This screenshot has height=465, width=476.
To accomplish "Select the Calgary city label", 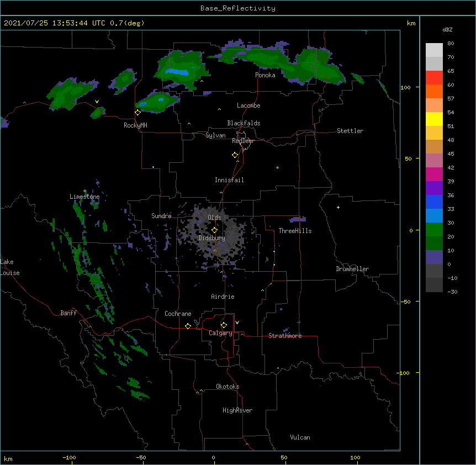I will [x=221, y=333].
